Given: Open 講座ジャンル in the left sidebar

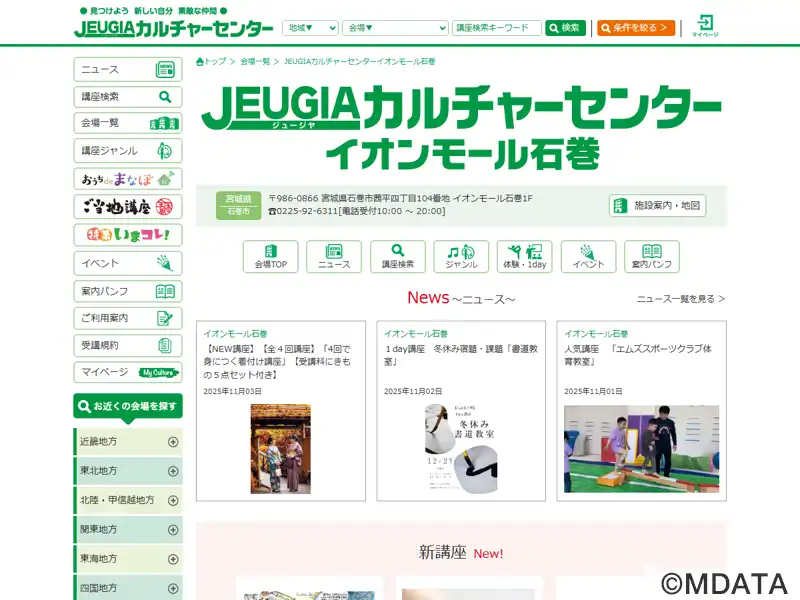Looking at the screenshot, I should coord(128,151).
